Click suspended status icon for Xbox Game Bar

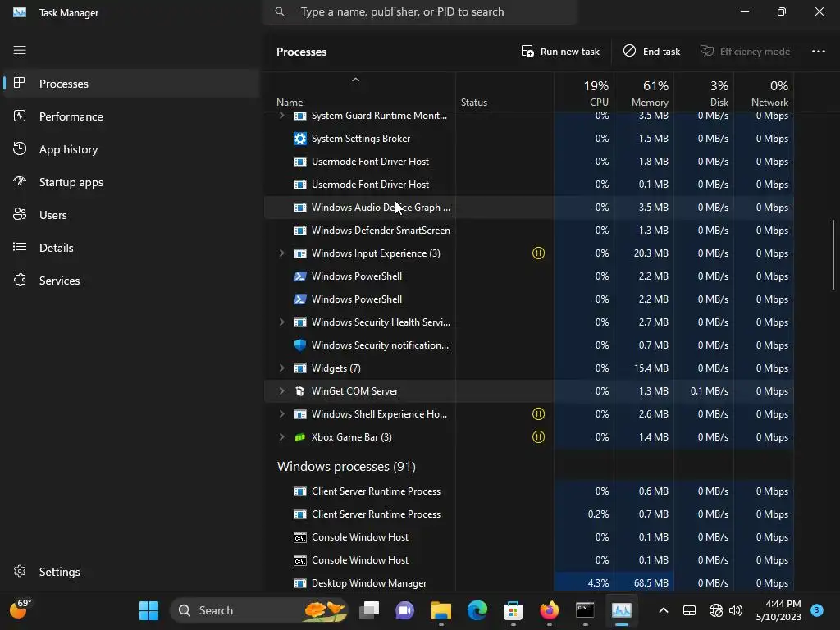click(x=538, y=437)
